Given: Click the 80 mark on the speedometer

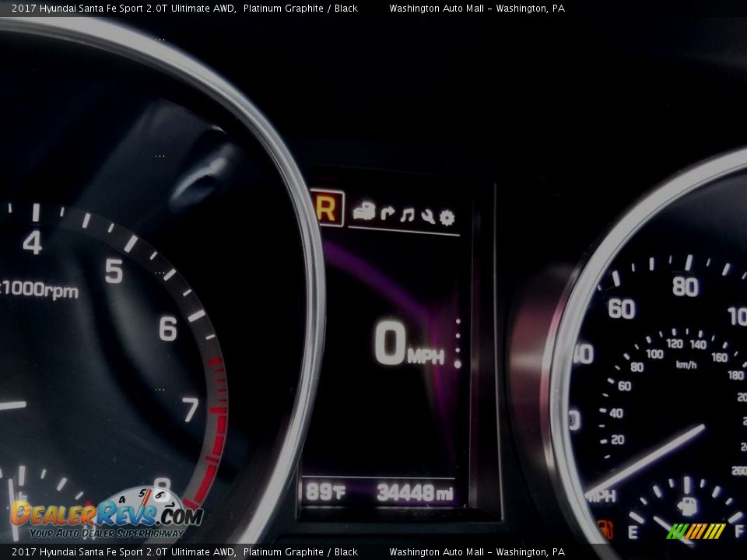Looking at the screenshot, I should tap(685, 287).
